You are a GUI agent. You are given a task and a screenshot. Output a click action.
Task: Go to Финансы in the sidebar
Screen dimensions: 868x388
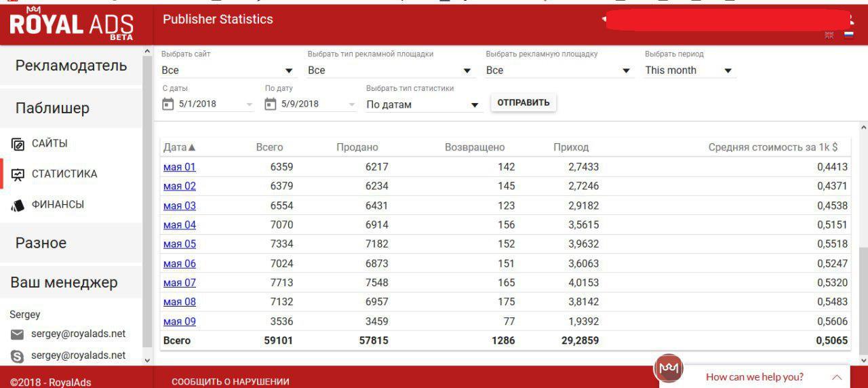pyautogui.click(x=58, y=205)
